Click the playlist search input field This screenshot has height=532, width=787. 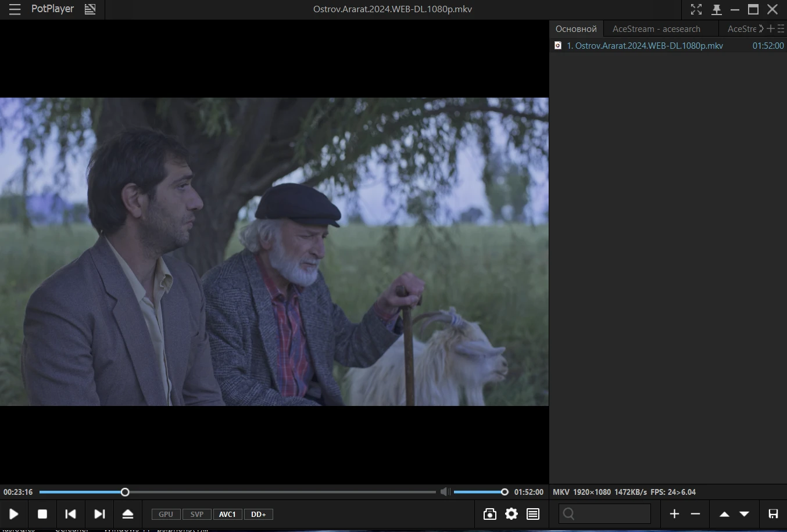(x=604, y=514)
